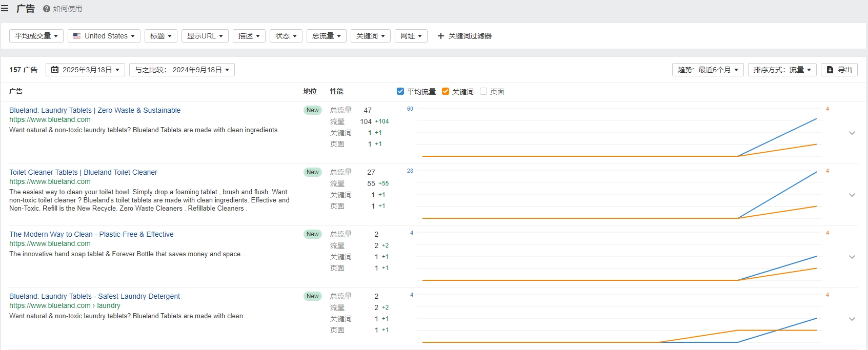This screenshot has height=350, width=868.
Task: Click the 性能 column header
Action: (x=337, y=91)
